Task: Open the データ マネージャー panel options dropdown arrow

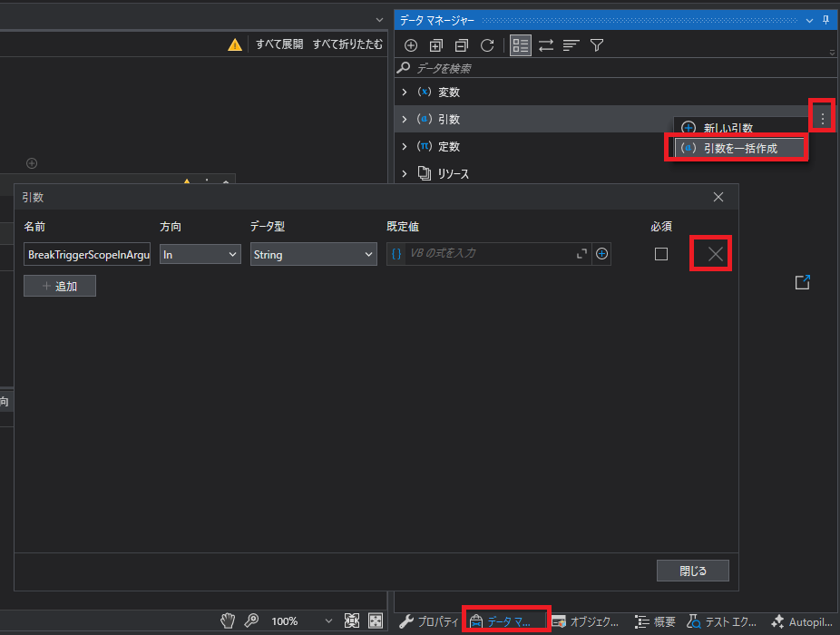Action: 809,20
